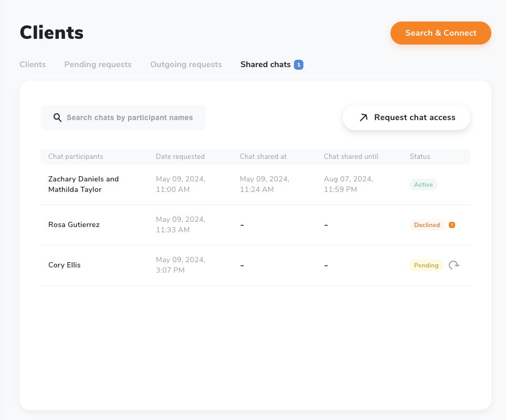Focus the search chats by participant field
506x420 pixels.
(x=123, y=117)
